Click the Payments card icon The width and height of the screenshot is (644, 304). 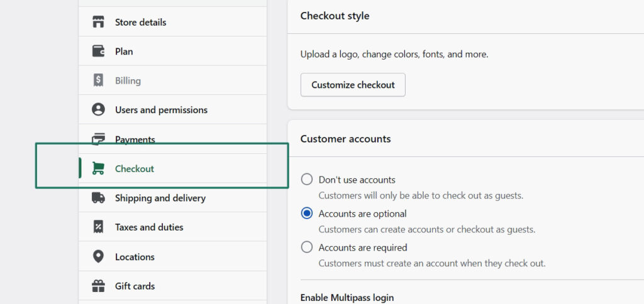tap(98, 139)
